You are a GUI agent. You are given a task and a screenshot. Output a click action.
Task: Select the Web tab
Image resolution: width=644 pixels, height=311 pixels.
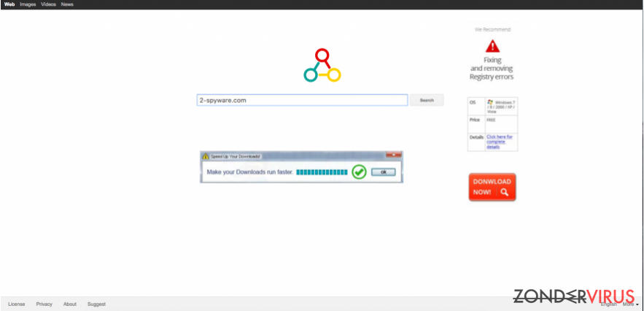[x=9, y=4]
